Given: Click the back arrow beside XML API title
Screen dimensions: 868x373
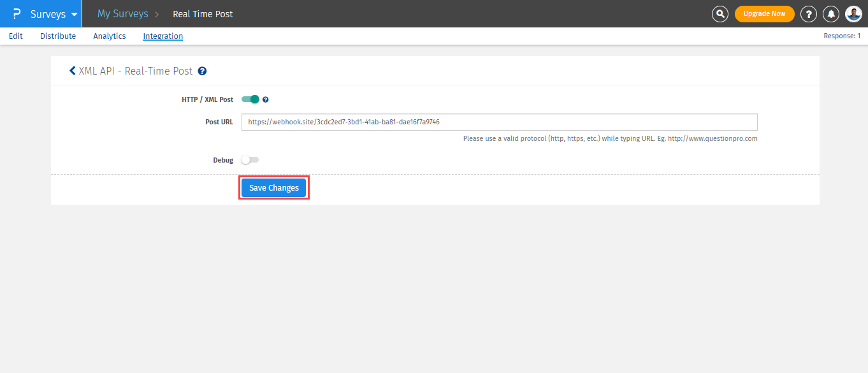Looking at the screenshot, I should tap(73, 71).
